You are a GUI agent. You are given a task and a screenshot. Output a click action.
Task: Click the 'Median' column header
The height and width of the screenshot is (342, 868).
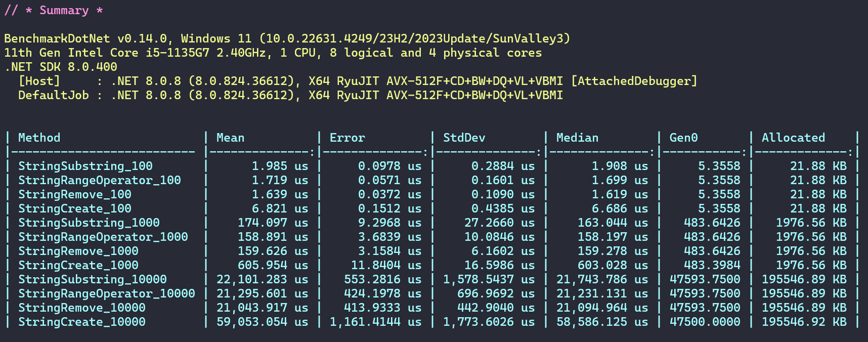(x=578, y=138)
